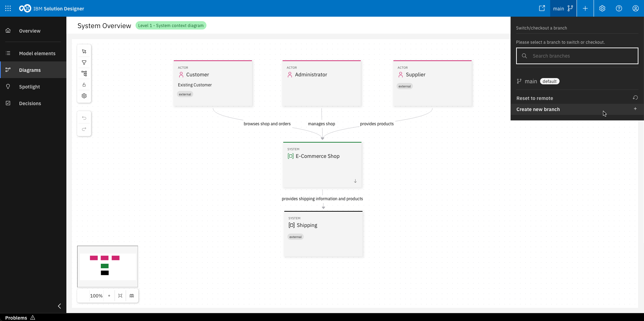Zoom in on the canvas
The image size is (644, 321).
pyautogui.click(x=109, y=296)
